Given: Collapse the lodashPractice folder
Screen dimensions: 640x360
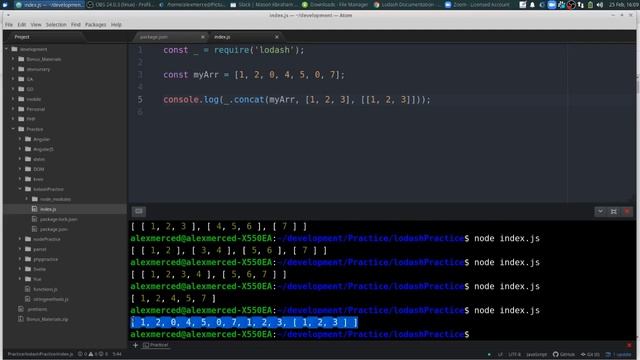Looking at the screenshot, I should coord(20,189).
